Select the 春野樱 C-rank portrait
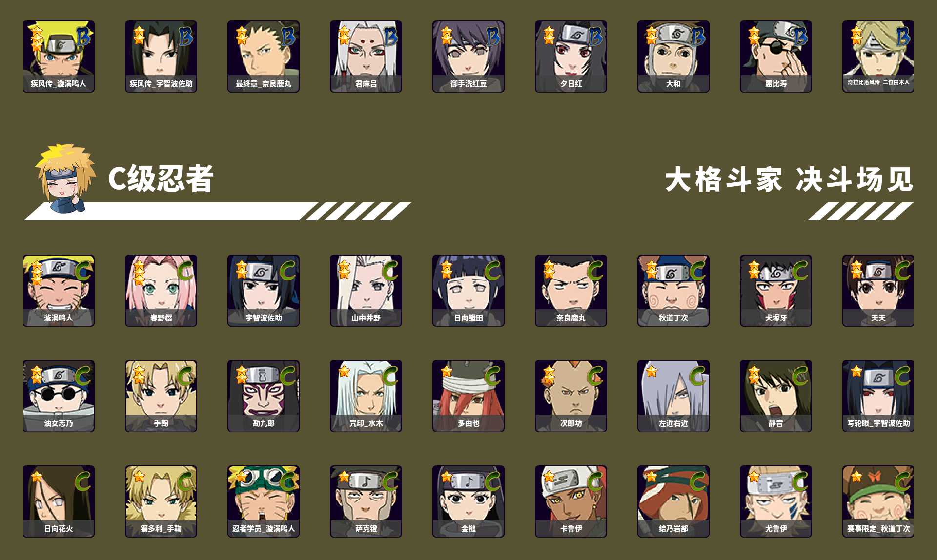Viewport: 937px width, 560px height. [161, 291]
